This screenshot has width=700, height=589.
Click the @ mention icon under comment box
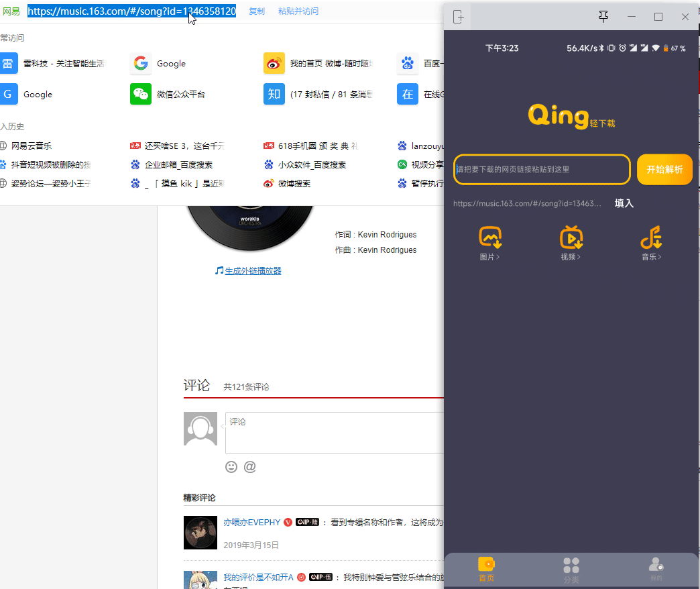250,467
